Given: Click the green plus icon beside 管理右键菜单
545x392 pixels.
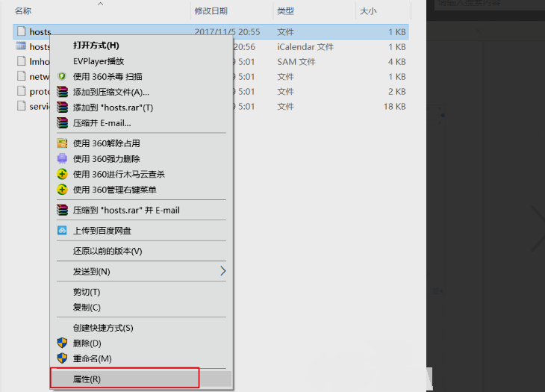Looking at the screenshot, I should tap(62, 190).
